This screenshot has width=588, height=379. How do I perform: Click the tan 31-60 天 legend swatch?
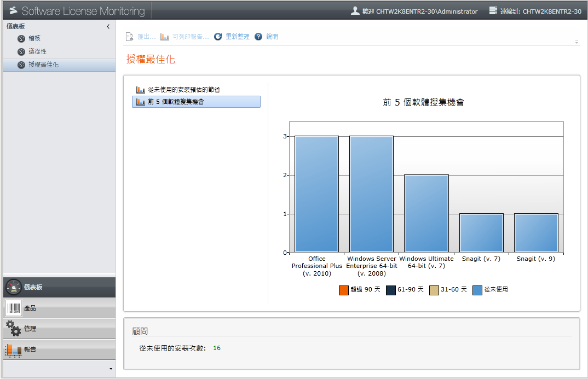434,290
